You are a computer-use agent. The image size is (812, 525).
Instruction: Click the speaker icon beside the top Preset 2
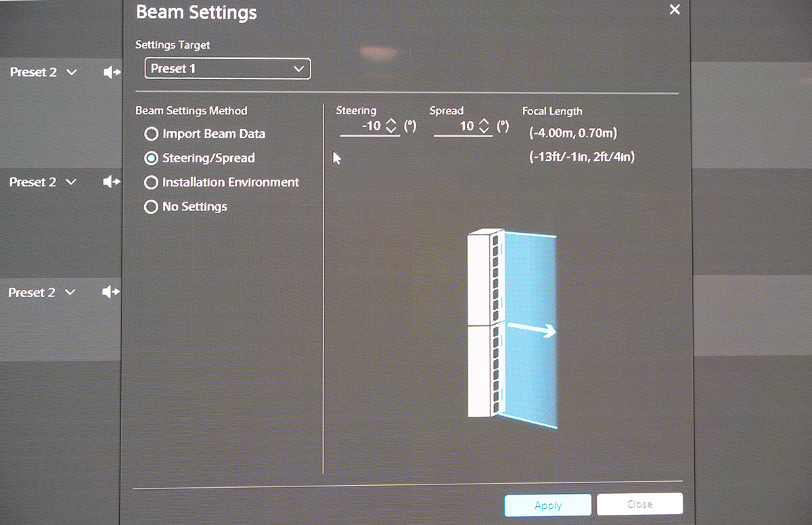111,72
